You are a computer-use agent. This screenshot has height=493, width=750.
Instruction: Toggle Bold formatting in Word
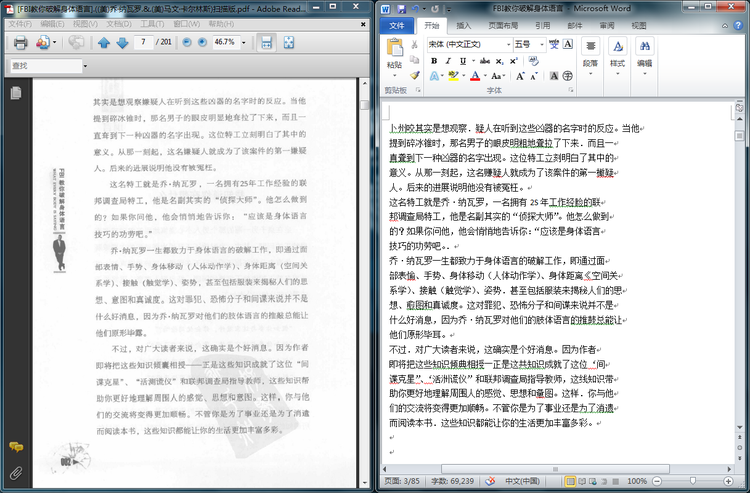click(x=434, y=61)
